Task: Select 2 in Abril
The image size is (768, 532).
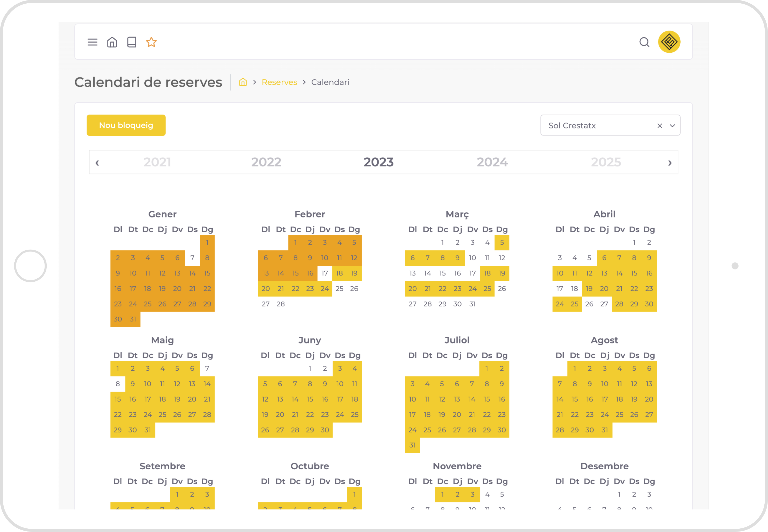Action: 649,243
